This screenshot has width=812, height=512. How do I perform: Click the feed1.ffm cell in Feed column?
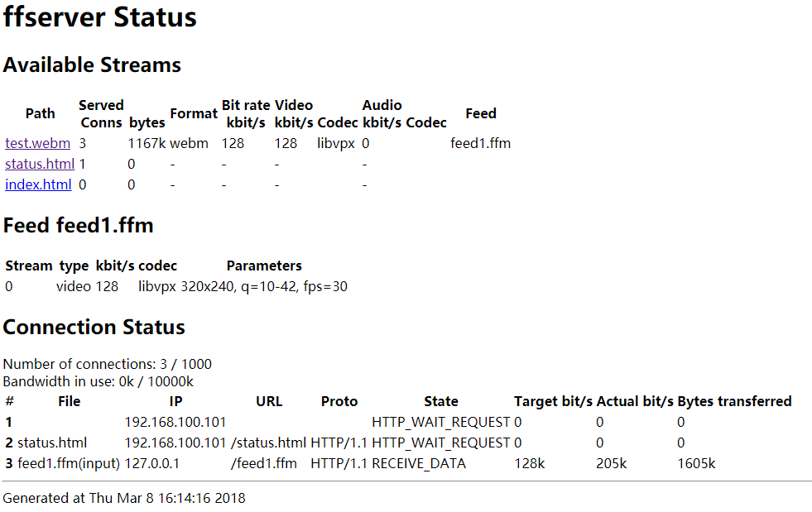coord(480,143)
